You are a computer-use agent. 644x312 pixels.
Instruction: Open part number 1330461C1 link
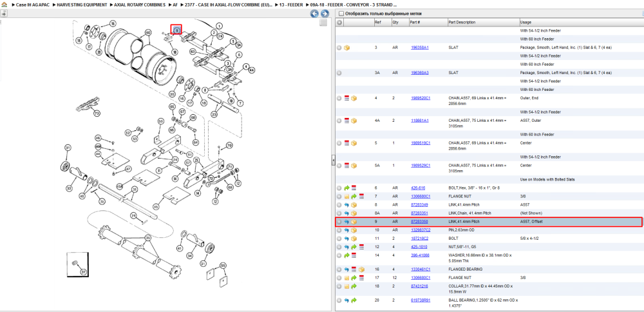tap(421, 269)
